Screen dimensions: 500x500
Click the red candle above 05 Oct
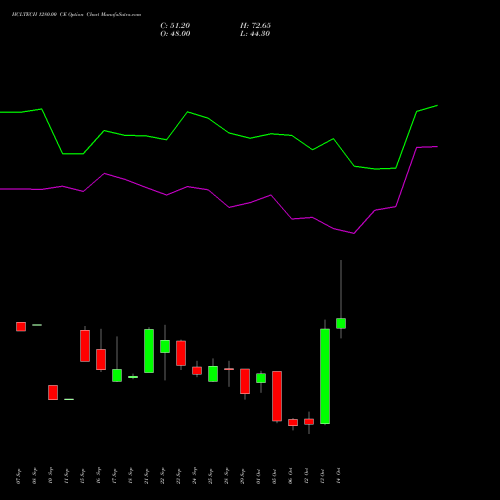click(x=277, y=396)
